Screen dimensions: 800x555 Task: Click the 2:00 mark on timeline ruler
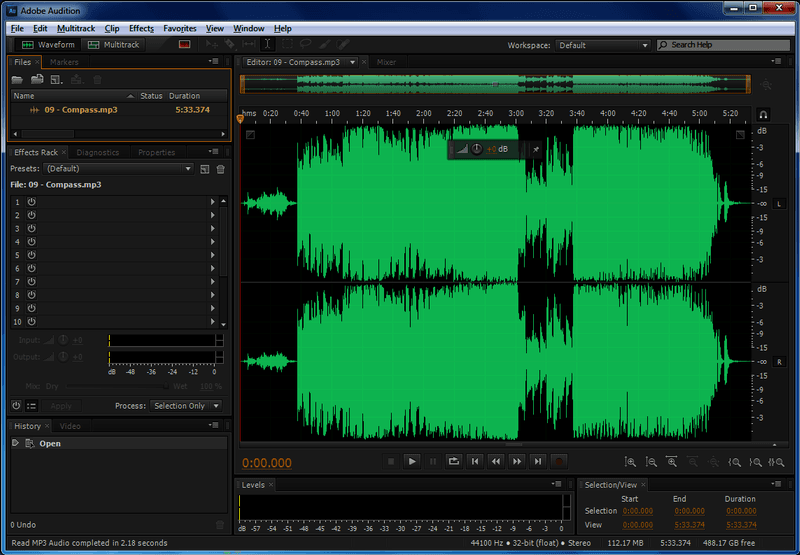coord(424,113)
